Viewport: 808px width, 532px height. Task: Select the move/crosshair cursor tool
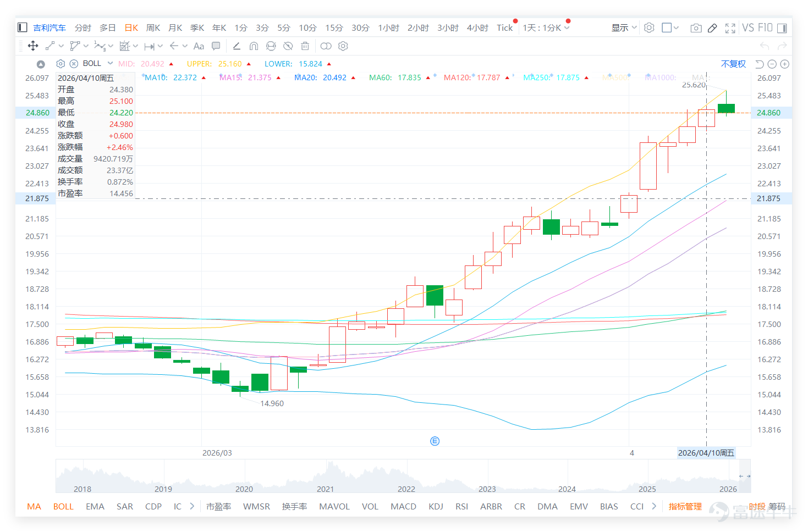(33, 46)
